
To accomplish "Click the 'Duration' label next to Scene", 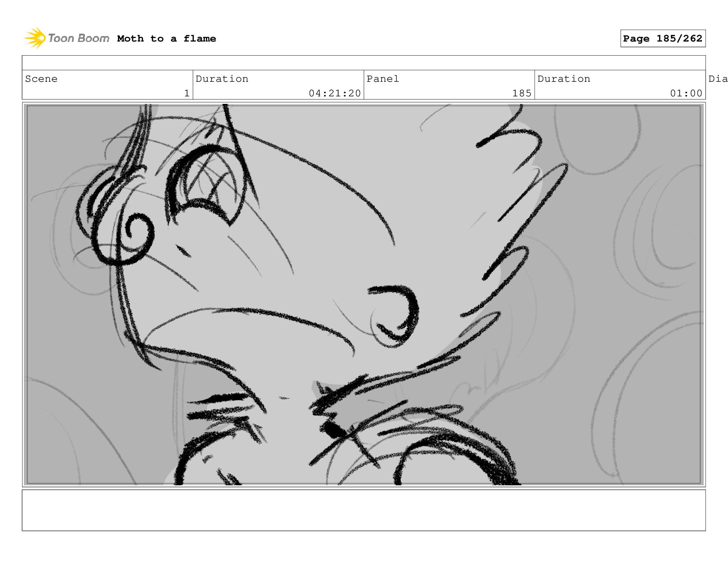I will click(x=222, y=79).
